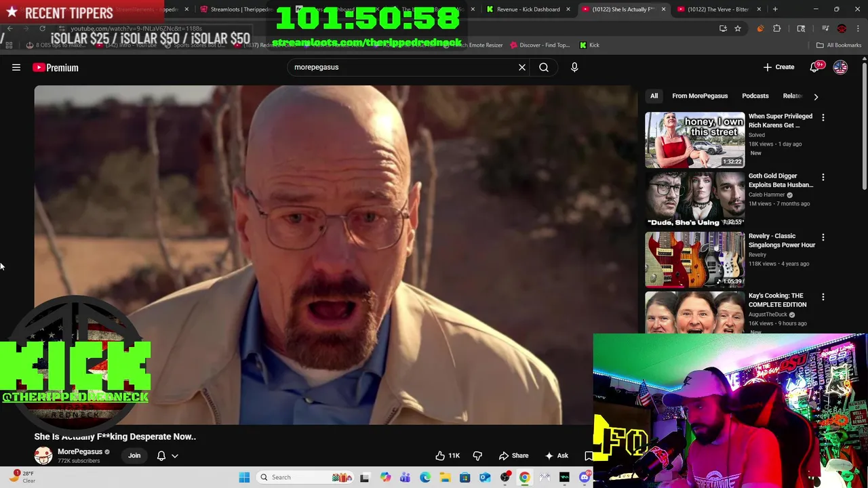868x488 pixels.
Task: Open Goth Gold Digger video thumbnail
Action: pos(694,199)
